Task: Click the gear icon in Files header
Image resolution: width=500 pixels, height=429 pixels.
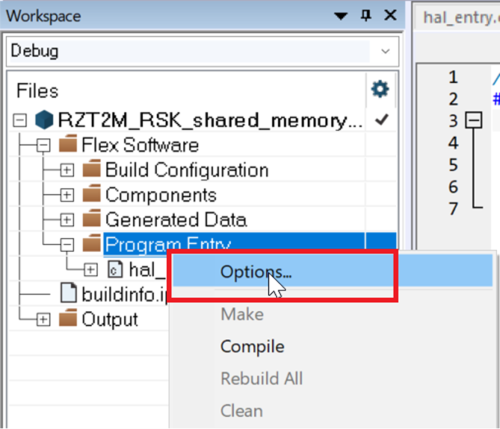Action: click(x=380, y=89)
